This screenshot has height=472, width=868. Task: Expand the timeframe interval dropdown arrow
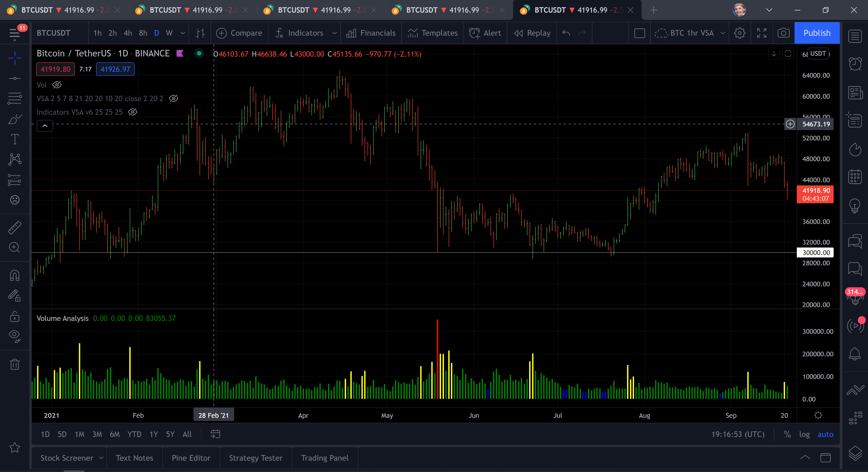pyautogui.click(x=183, y=33)
